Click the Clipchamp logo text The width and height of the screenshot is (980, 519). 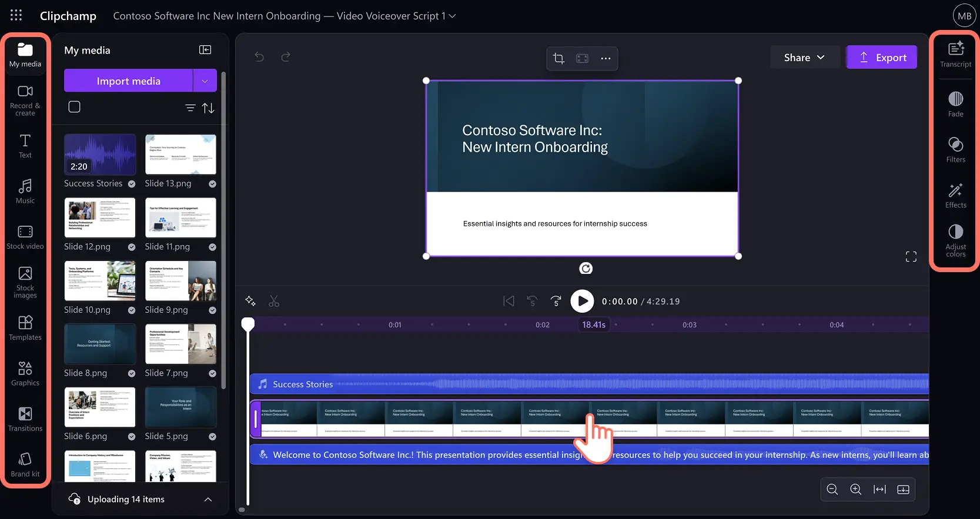click(x=68, y=16)
